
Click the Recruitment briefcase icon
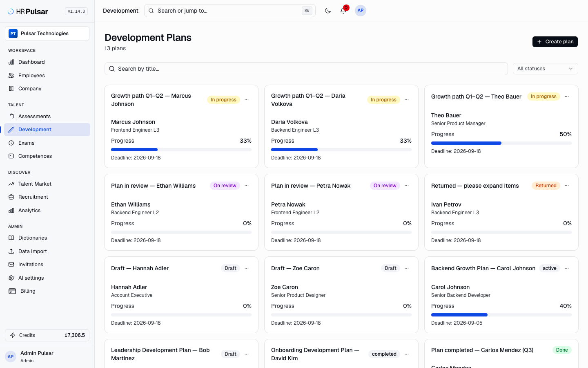click(11, 197)
